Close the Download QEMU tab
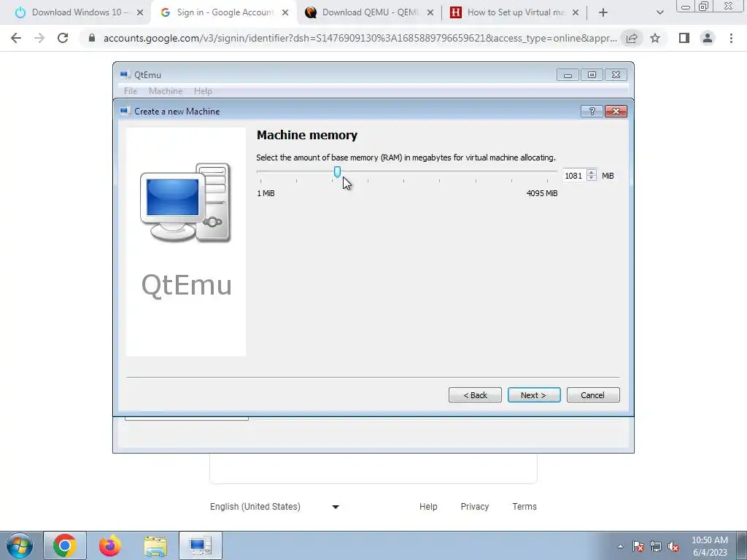 [430, 13]
